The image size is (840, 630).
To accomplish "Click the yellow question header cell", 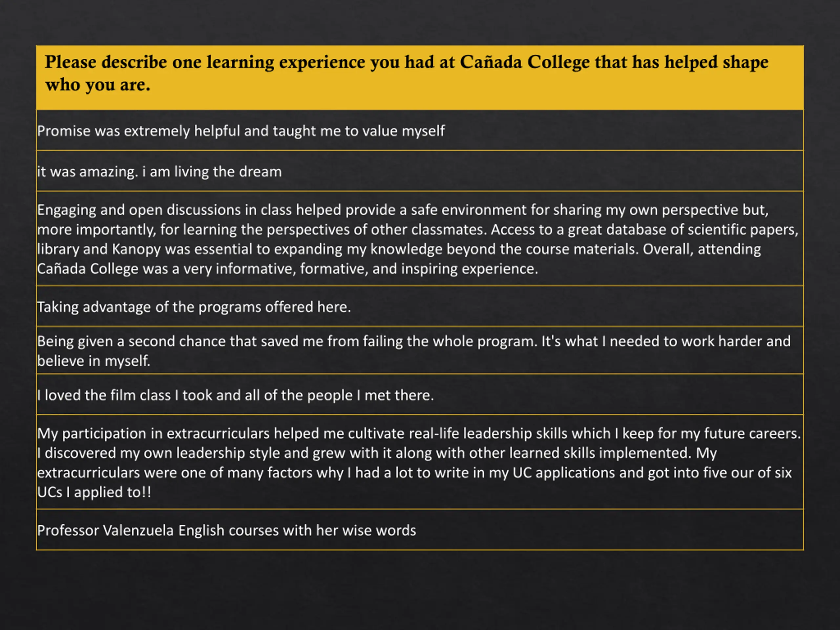I will point(420,78).
